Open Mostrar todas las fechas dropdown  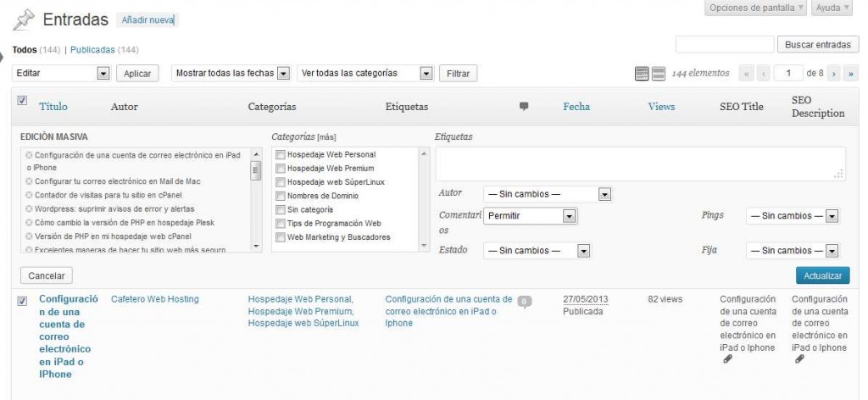(231, 73)
